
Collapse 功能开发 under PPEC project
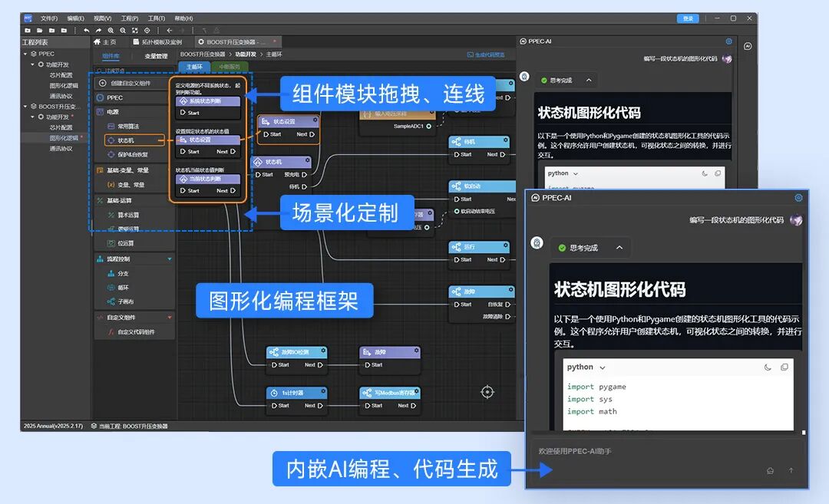[x=33, y=64]
